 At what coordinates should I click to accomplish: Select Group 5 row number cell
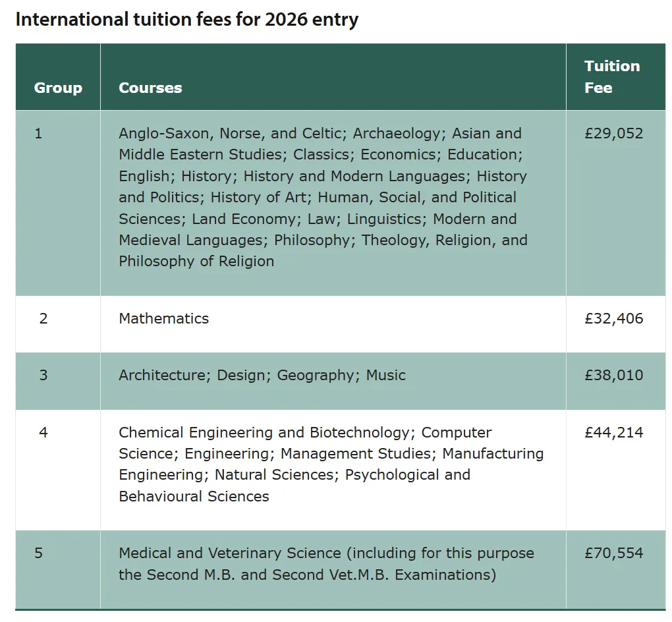coord(38,553)
